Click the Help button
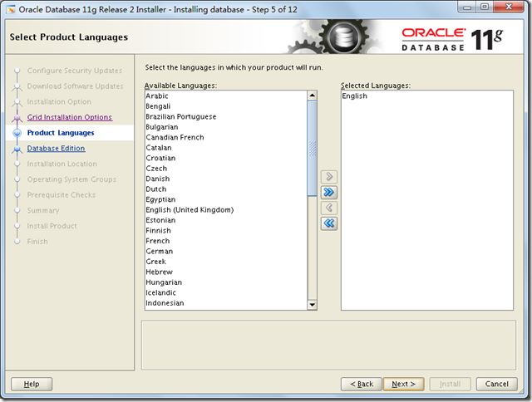 pyautogui.click(x=32, y=384)
